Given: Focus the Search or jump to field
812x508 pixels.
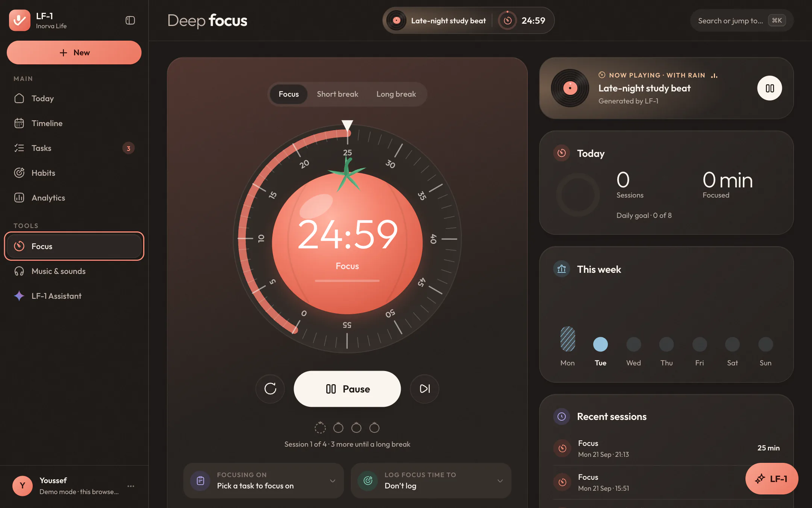Looking at the screenshot, I should tap(742, 21).
